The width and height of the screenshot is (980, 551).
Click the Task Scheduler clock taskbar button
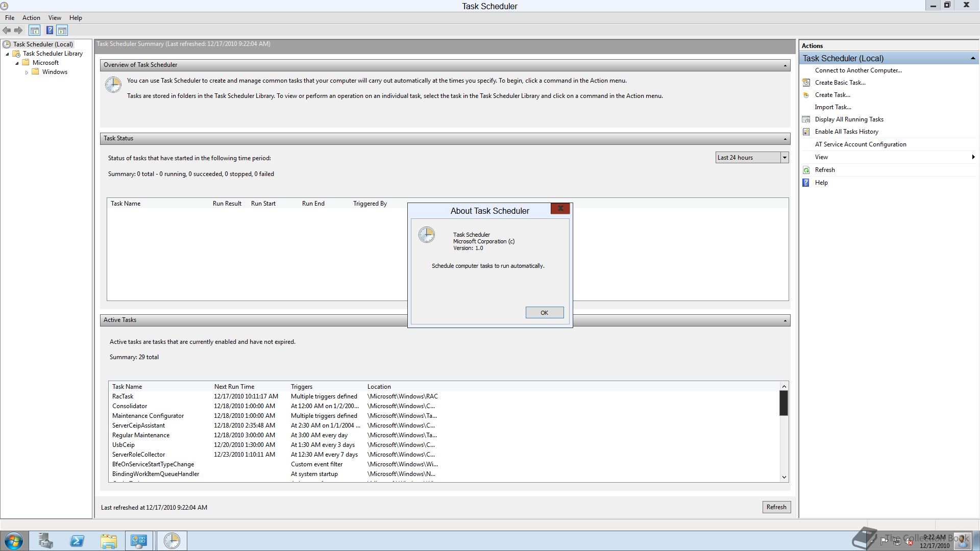(172, 541)
